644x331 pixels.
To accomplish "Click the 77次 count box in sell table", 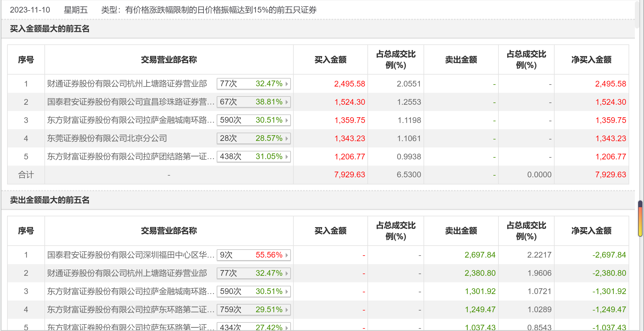I will (229, 273).
